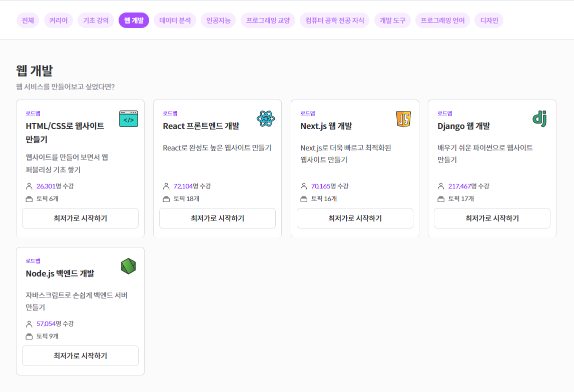Click the Node.js green hexagon icon
Image resolution: width=574 pixels, height=392 pixels.
click(x=129, y=266)
